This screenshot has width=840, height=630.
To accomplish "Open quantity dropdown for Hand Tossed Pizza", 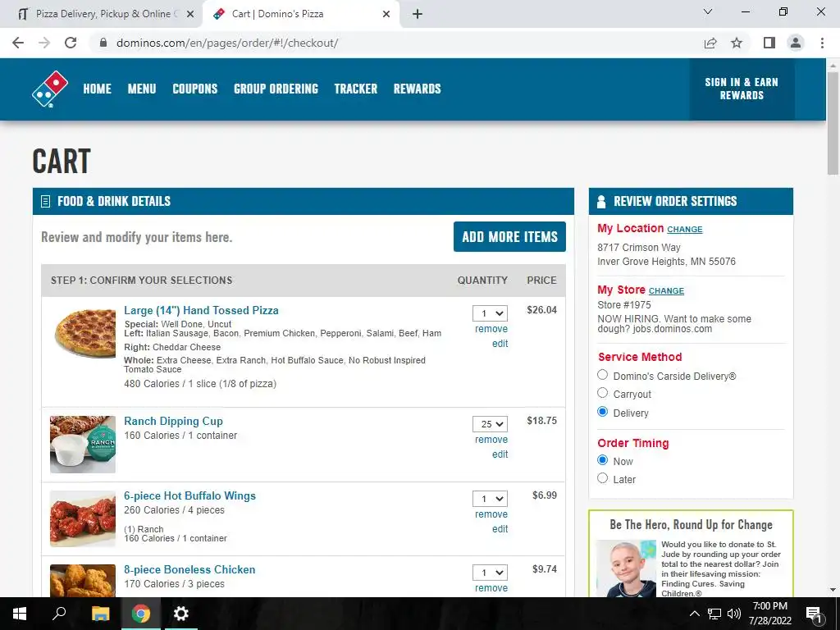I will coord(491,313).
